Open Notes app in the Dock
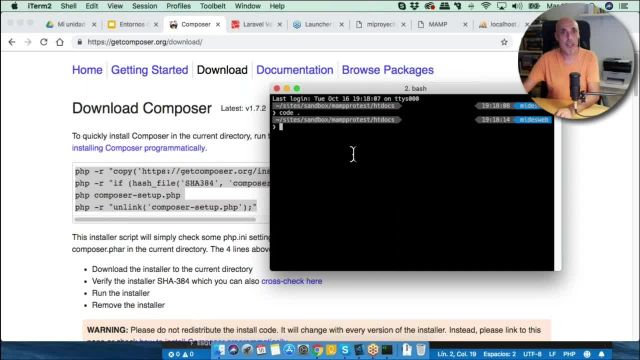 coord(275,350)
